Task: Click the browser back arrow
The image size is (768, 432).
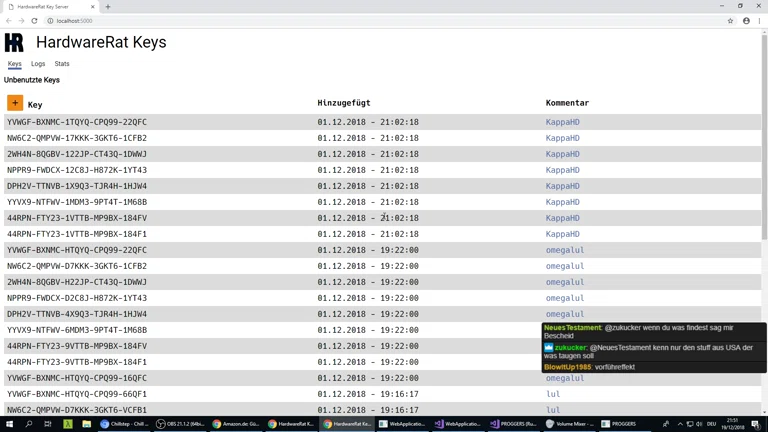Action: (x=9, y=21)
